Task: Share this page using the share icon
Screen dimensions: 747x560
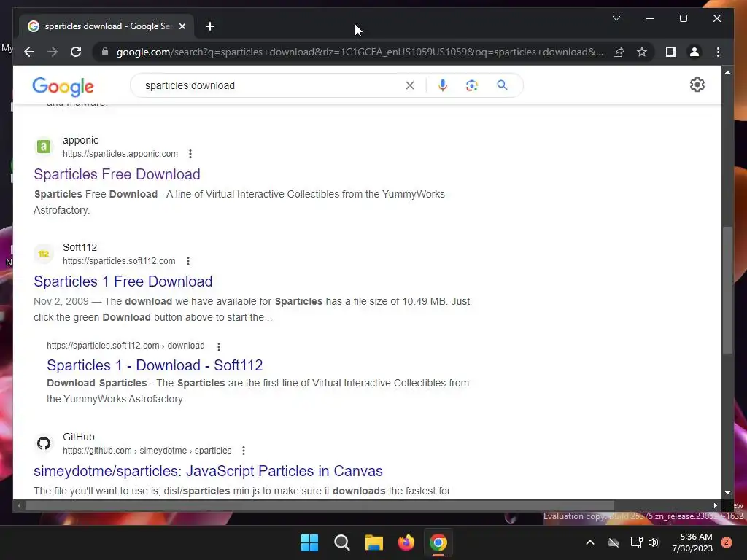Action: pyautogui.click(x=619, y=52)
